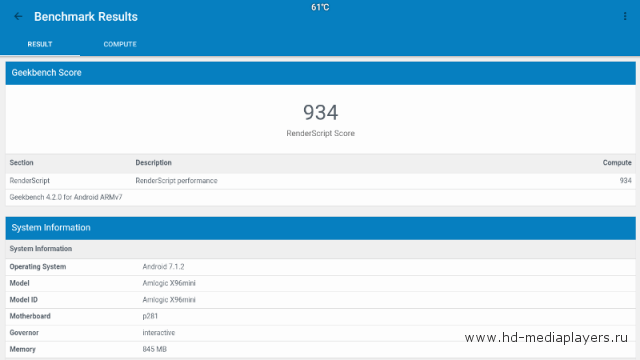This screenshot has width=640, height=360.
Task: Click the Geekbench Score header
Action: pos(320,73)
